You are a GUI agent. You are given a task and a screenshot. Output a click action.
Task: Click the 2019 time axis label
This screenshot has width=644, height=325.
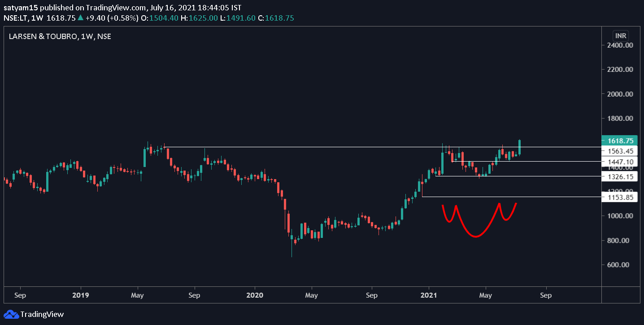tap(80, 295)
